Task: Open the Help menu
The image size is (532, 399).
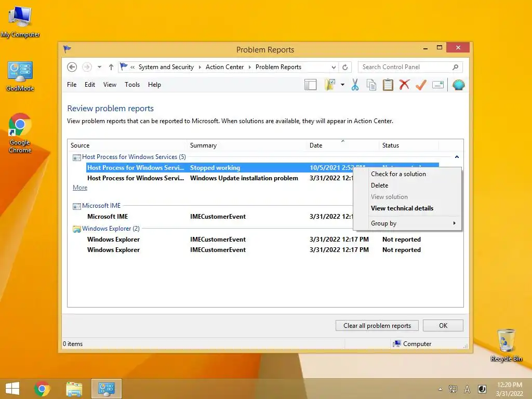Action: (x=154, y=85)
